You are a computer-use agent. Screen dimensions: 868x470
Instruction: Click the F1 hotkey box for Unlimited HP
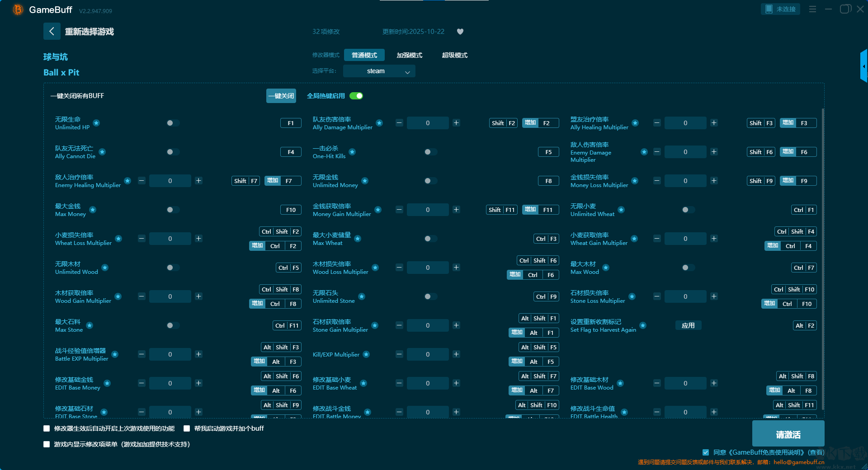point(291,123)
